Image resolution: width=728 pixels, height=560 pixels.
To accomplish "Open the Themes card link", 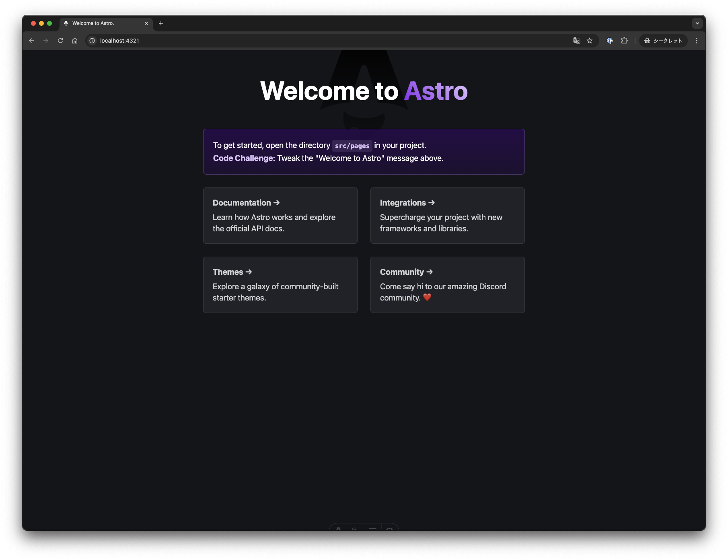I will (280, 284).
